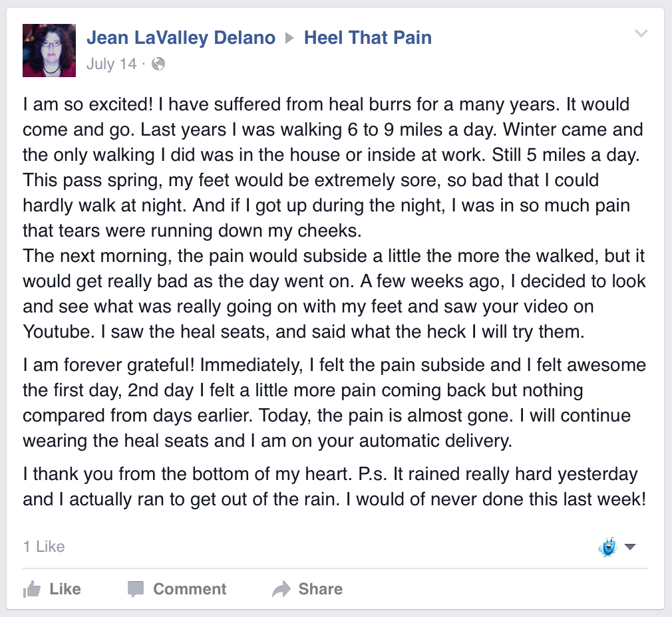Click the globe public audience icon
The width and height of the screenshot is (672, 617).
tap(158, 64)
